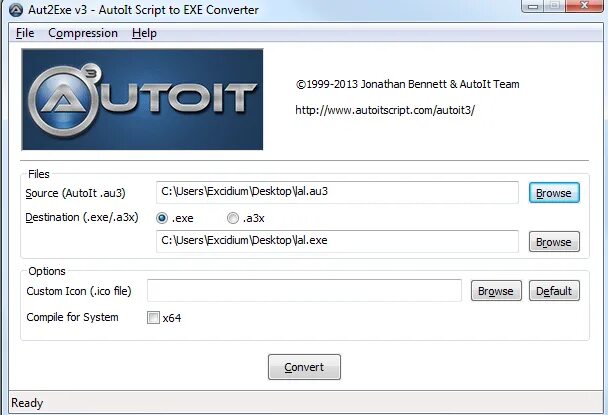Screen dimensions: 608x415
Task: Click the Source (AutoIt .au3) label
Action: click(x=75, y=193)
